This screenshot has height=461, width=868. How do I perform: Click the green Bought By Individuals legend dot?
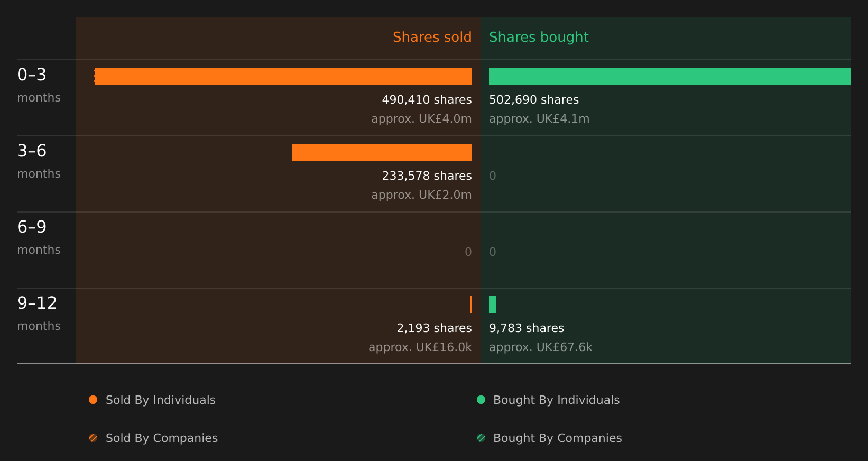(x=481, y=400)
